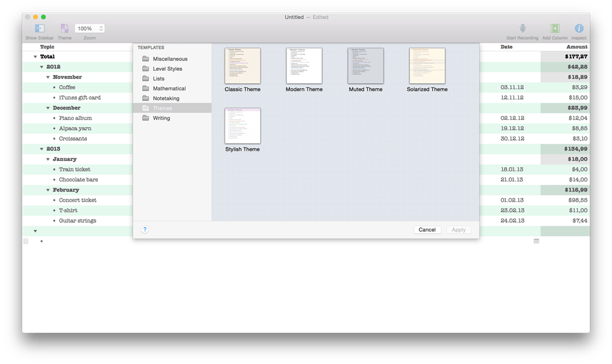Click the 24.02.13 date cell
This screenshot has height=364, width=612.
pos(512,220)
